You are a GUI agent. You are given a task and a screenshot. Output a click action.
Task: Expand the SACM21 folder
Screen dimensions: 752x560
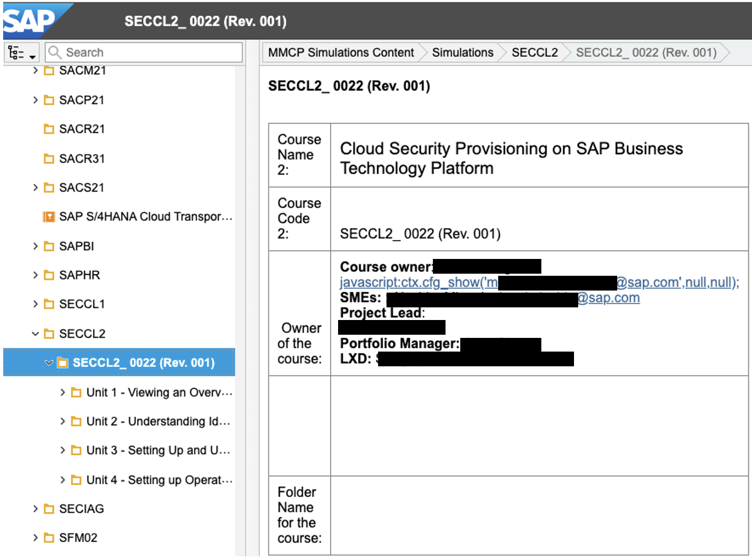pyautogui.click(x=35, y=71)
